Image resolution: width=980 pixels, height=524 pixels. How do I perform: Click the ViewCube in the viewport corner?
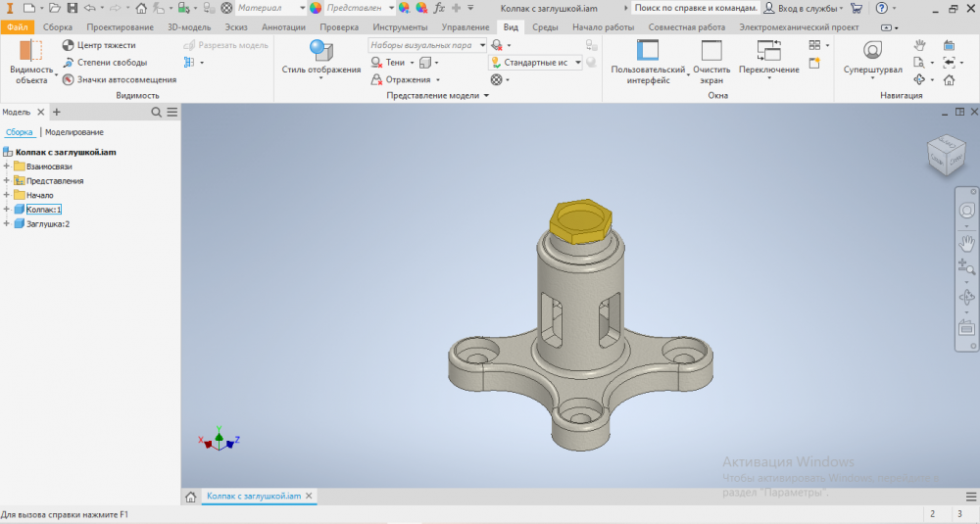946,152
